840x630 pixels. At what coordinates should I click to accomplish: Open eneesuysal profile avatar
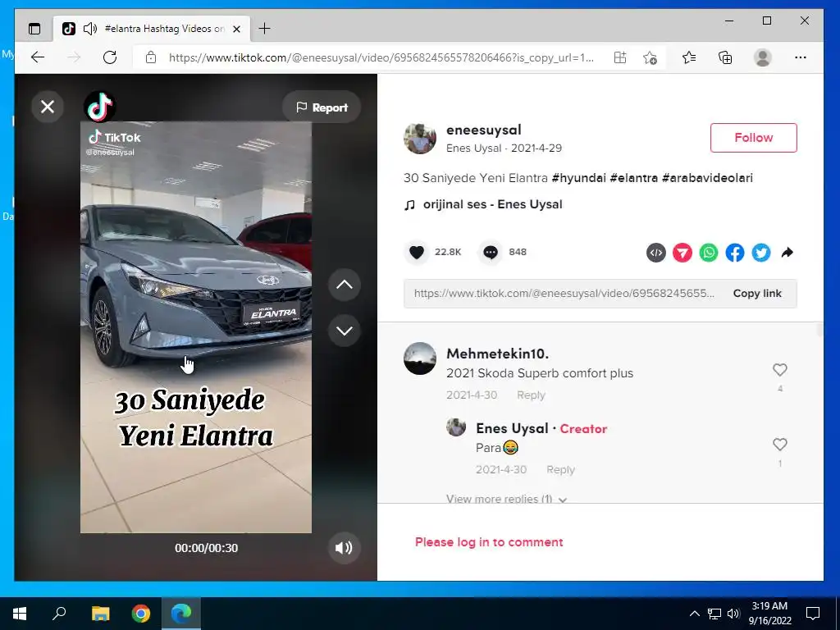coord(420,138)
